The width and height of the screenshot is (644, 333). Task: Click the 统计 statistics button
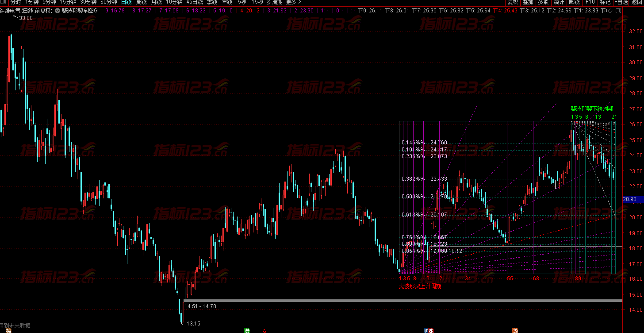[x=559, y=2]
